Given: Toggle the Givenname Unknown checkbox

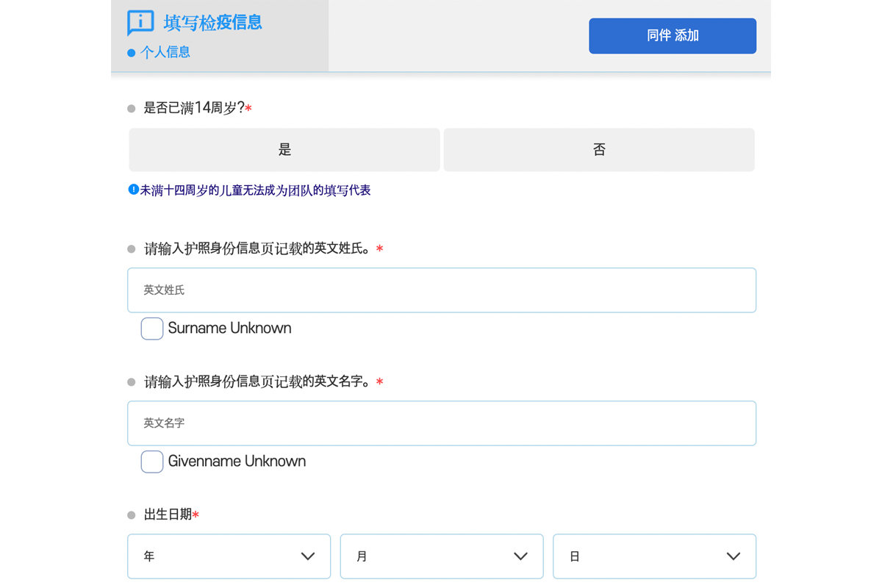Looking at the screenshot, I should [151, 462].
